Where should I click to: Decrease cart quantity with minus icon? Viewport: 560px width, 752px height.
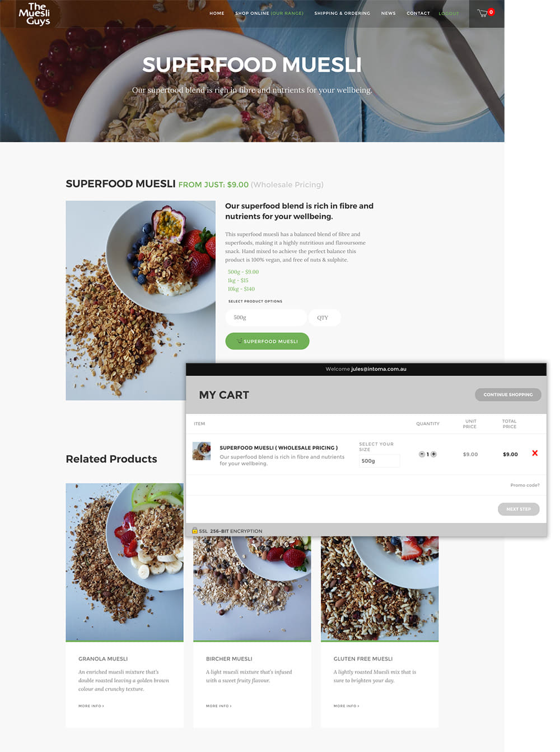pos(422,454)
